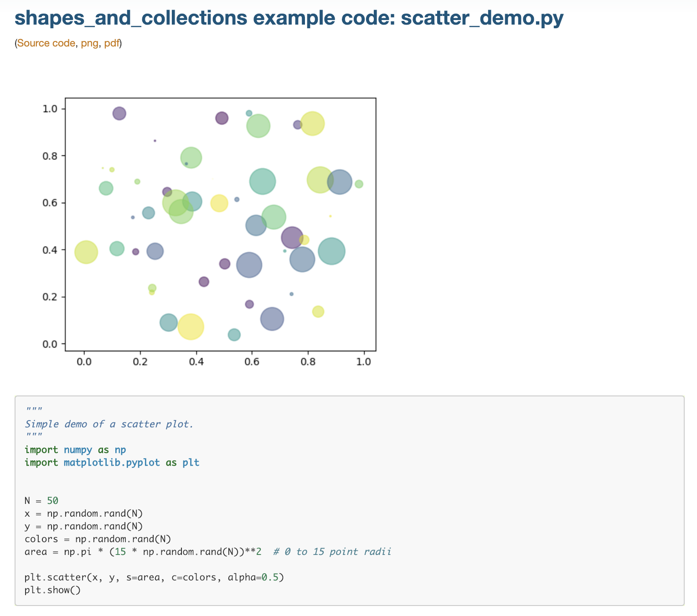Click the 'import matplotlib.pyplot as plt' line
The image size is (697, 616).
tap(112, 462)
